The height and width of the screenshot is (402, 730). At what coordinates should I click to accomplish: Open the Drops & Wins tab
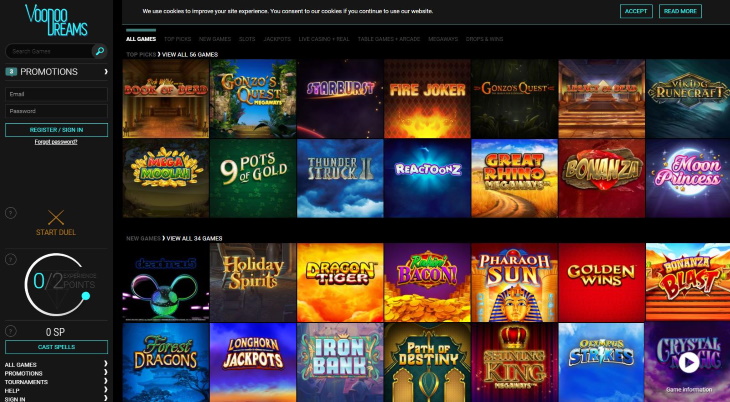pyautogui.click(x=484, y=39)
